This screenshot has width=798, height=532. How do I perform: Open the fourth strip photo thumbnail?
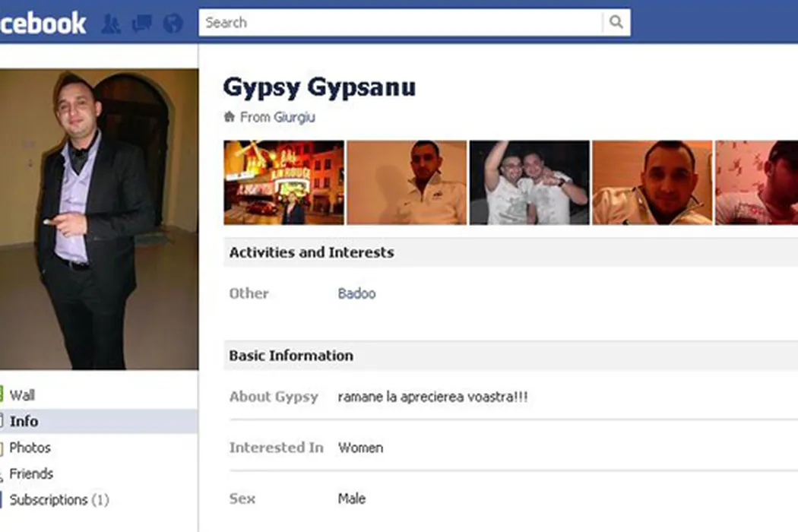[652, 182]
